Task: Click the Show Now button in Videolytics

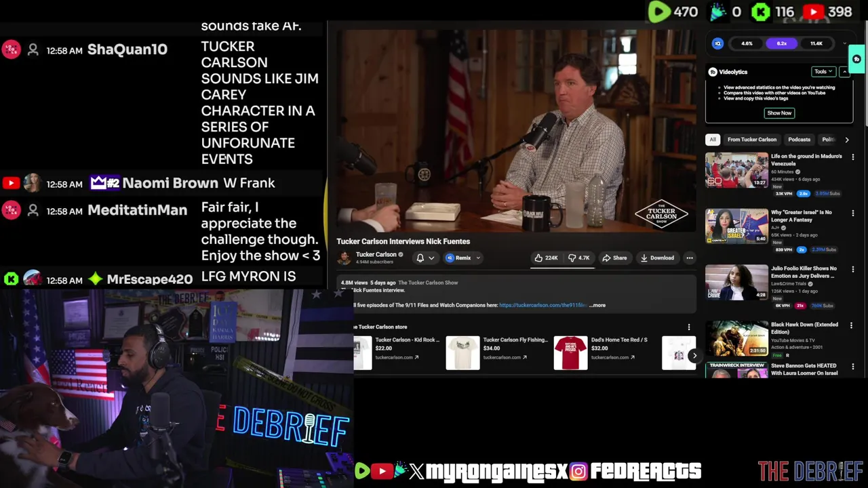Action: click(x=779, y=113)
